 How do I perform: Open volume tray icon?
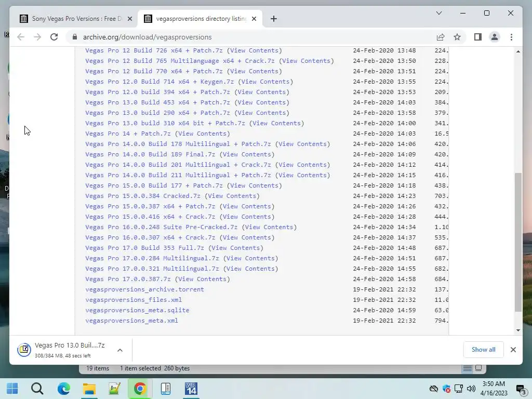471,389
